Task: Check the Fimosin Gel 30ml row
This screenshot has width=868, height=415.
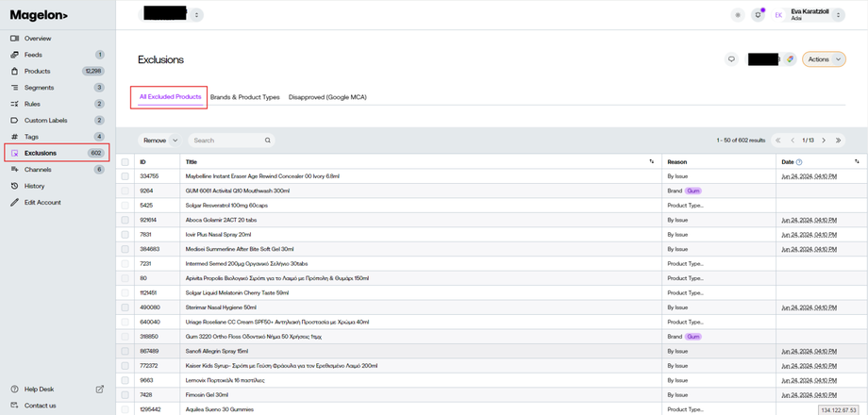Action: pyautogui.click(x=125, y=395)
